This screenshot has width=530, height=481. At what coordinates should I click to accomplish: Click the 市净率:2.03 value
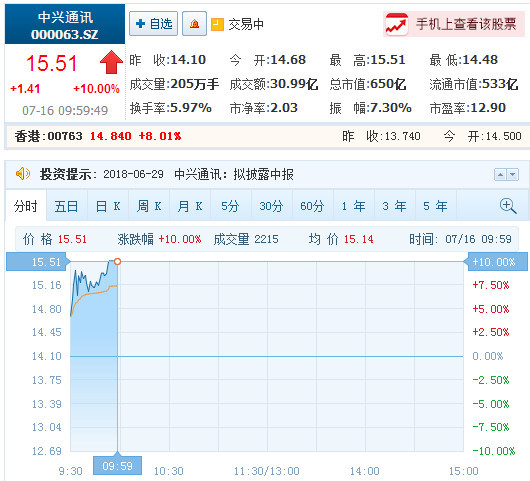(264, 108)
